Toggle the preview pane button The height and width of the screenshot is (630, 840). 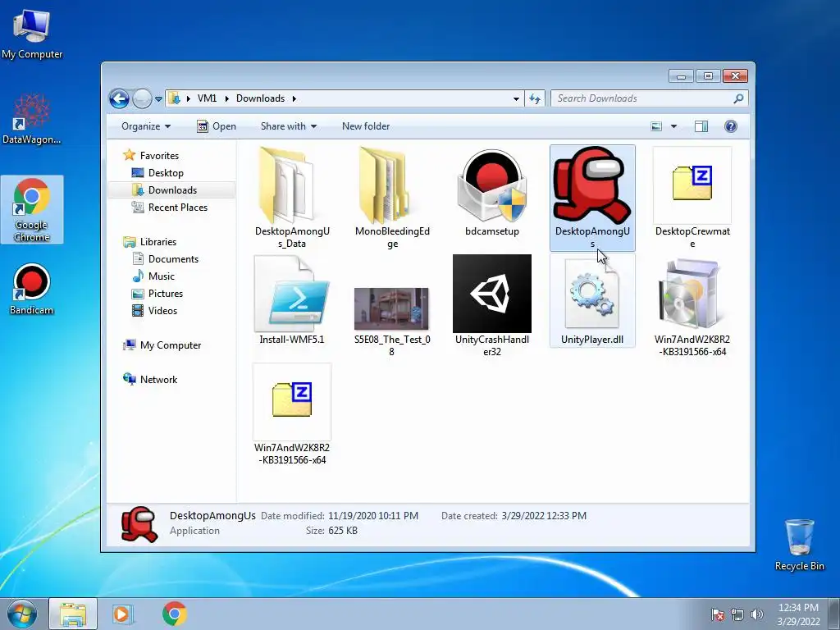[x=701, y=126]
